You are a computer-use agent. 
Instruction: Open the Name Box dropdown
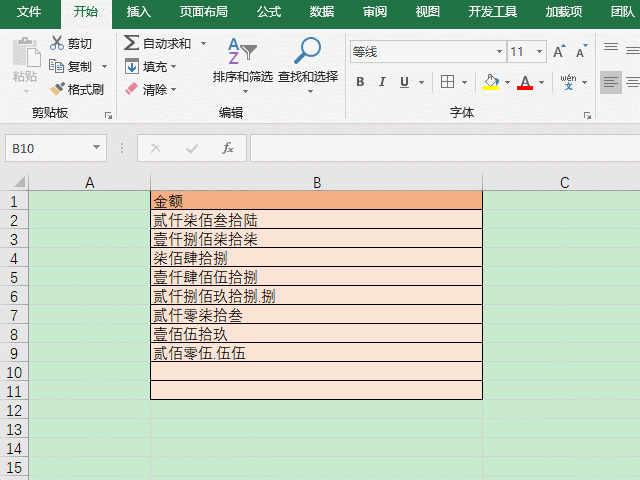[x=96, y=147]
